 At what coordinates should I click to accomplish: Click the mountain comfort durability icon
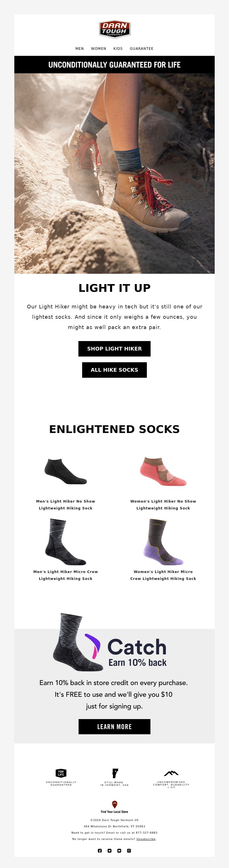click(x=171, y=773)
